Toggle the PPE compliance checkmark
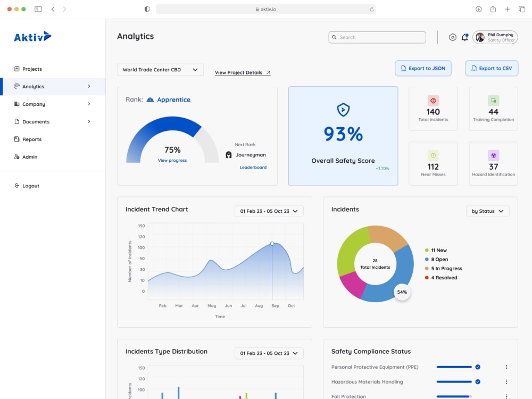Image resolution: width=532 pixels, height=399 pixels. [x=478, y=367]
